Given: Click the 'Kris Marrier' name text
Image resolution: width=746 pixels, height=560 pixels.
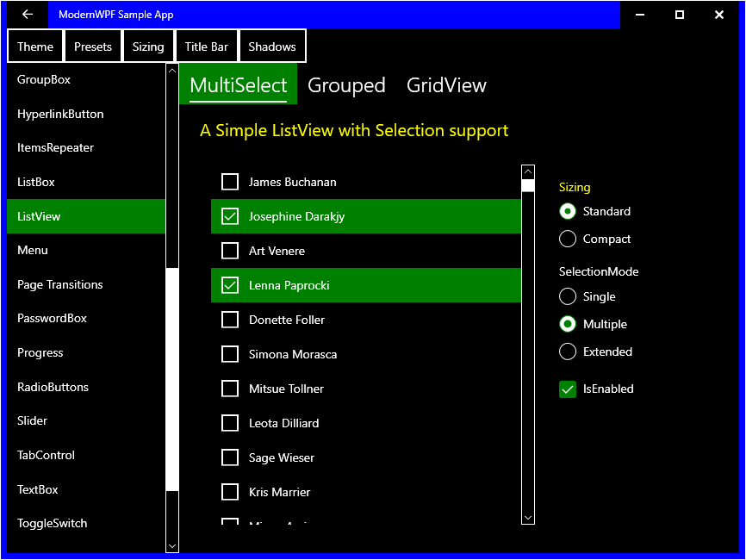Looking at the screenshot, I should [279, 492].
